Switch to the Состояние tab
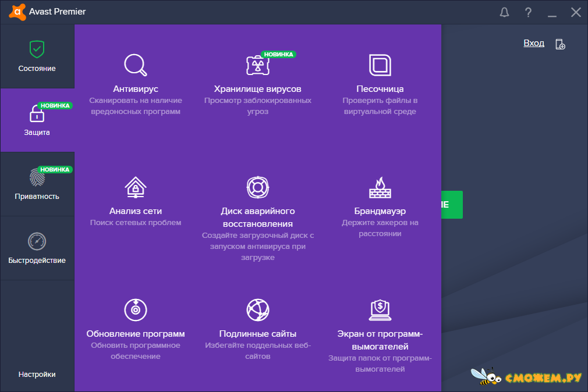Viewport: 588px width, 392px height. 37,56
